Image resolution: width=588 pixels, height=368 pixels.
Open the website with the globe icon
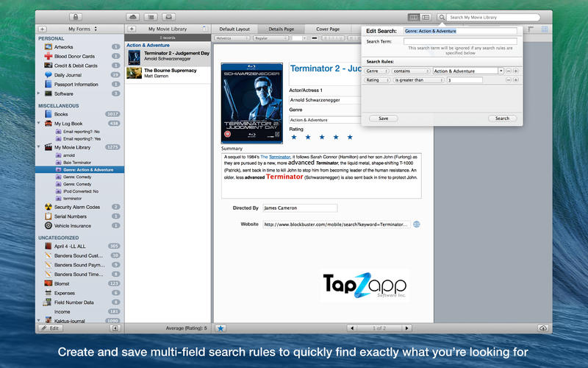point(416,224)
